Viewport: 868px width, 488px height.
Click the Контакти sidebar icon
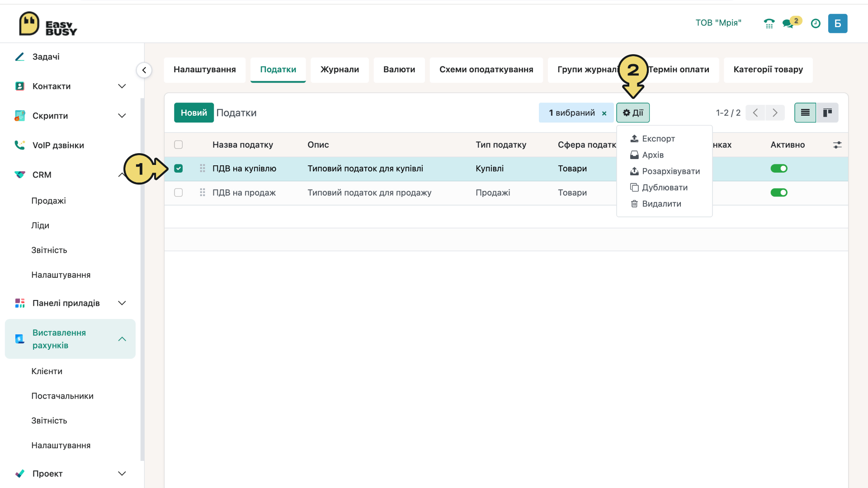click(19, 86)
